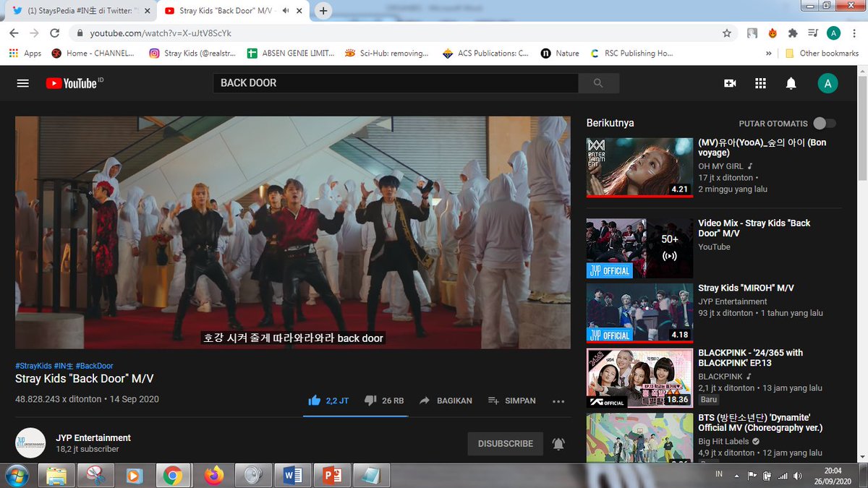Toggle the channel notification bell beside Disubscribe
The height and width of the screenshot is (488, 868).
pos(558,444)
